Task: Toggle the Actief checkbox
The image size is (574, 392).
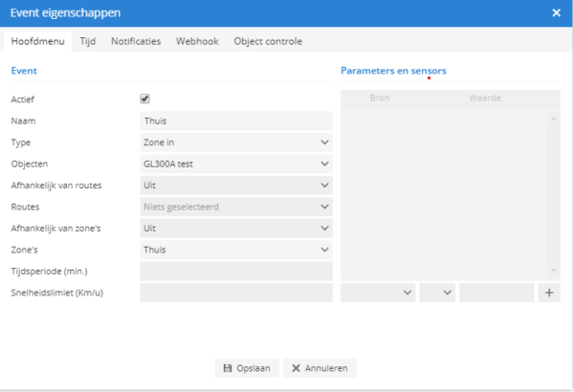Action: [x=144, y=98]
